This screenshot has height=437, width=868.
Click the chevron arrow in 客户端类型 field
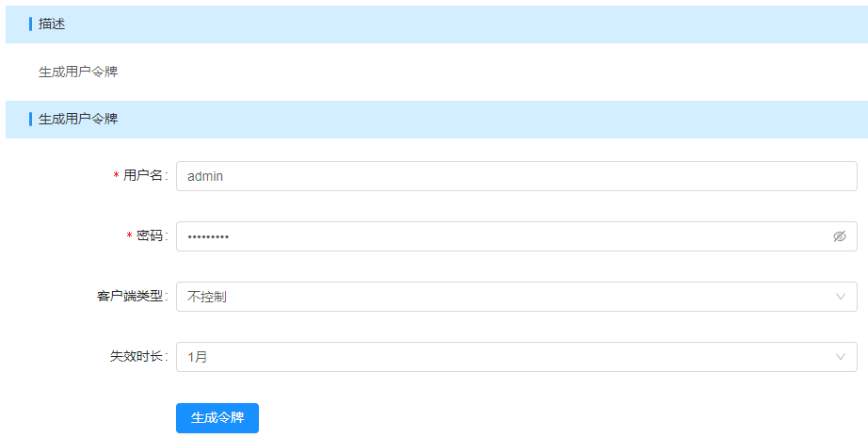tap(841, 297)
